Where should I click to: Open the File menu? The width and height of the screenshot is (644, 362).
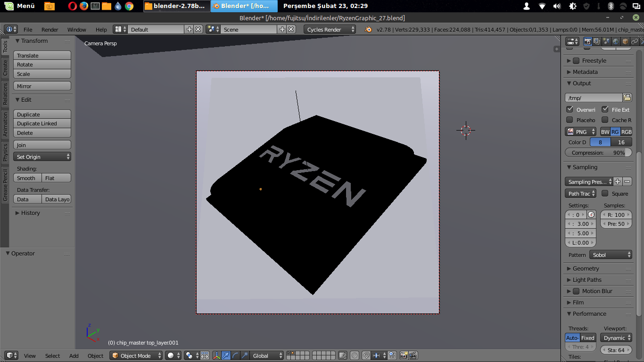click(x=28, y=29)
